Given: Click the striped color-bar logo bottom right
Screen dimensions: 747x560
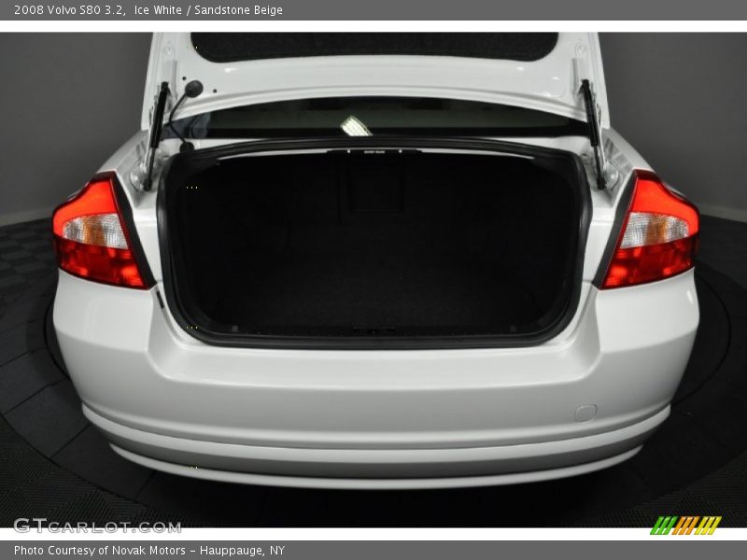Looking at the screenshot, I should [x=685, y=525].
